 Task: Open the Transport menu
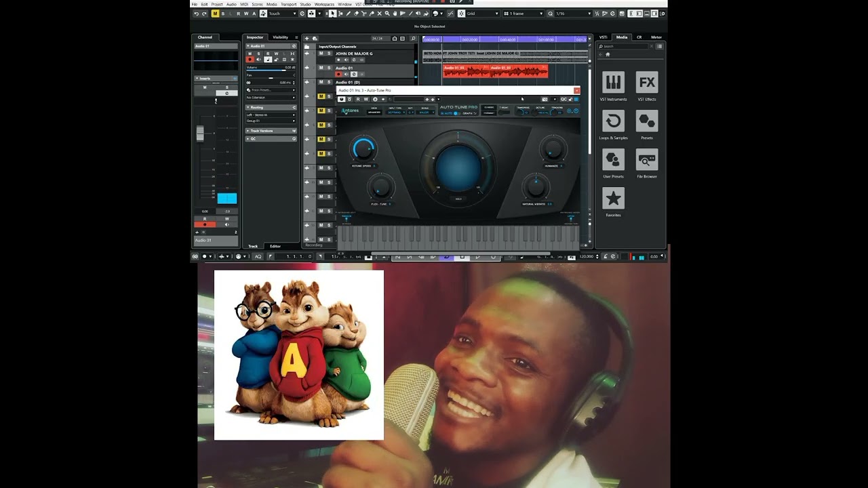pos(289,4)
